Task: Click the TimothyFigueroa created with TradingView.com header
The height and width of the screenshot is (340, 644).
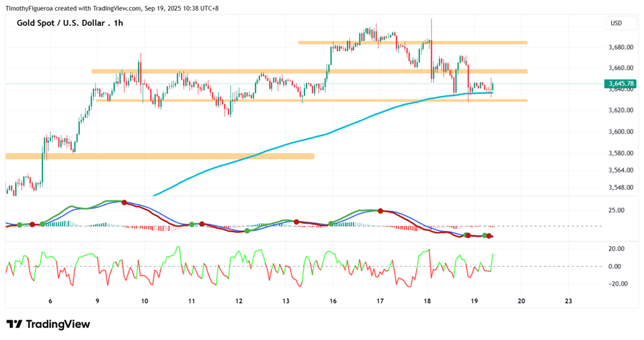Action: [x=112, y=8]
